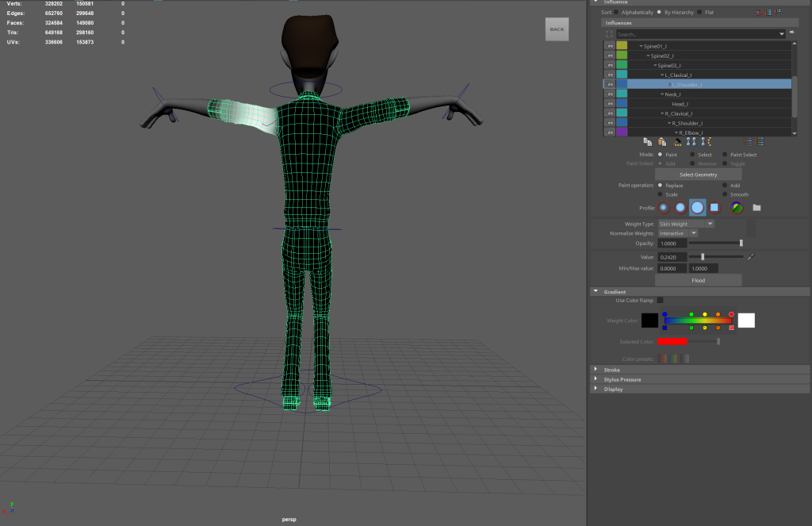
Task: Click the copy vertex weights icon
Action: coord(649,141)
